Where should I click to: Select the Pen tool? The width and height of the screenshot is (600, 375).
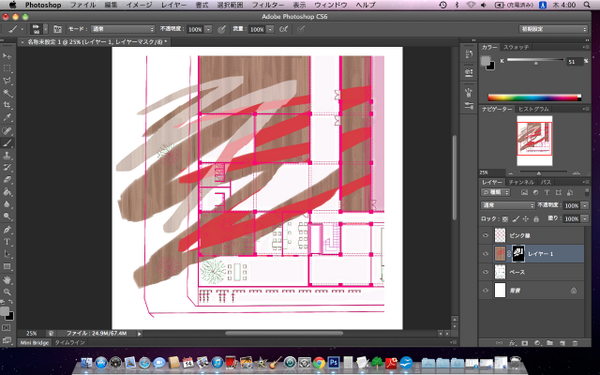coord(7,230)
